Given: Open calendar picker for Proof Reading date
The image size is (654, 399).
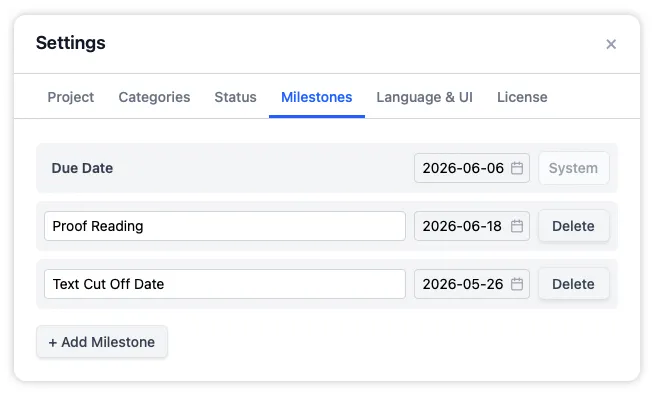Looking at the screenshot, I should [x=517, y=226].
